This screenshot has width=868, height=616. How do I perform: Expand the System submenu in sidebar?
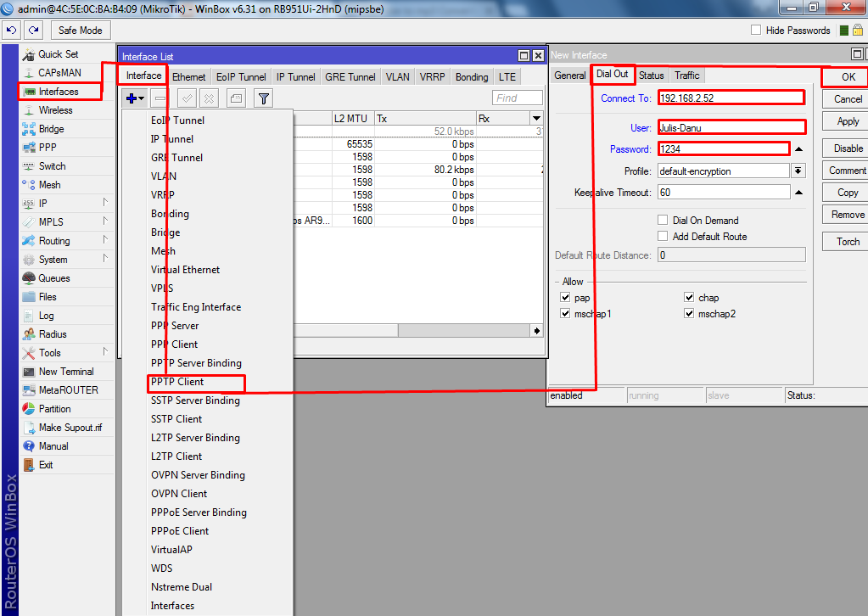coord(105,259)
